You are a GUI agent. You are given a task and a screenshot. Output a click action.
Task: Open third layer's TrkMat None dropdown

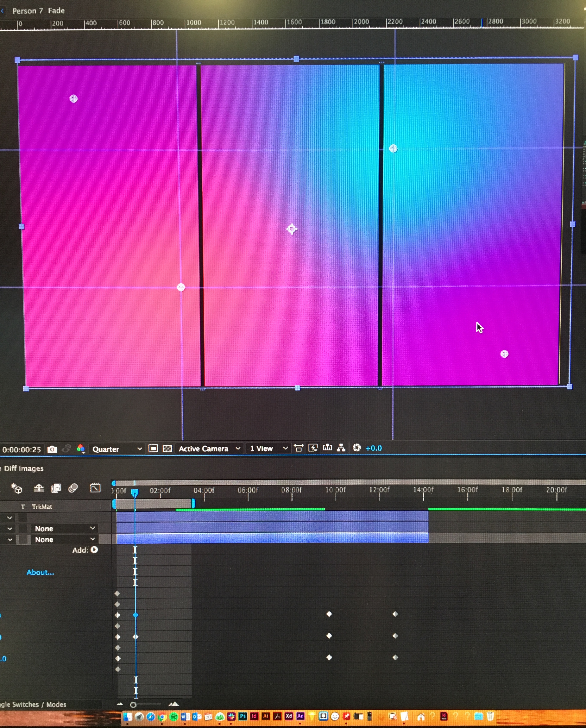(65, 539)
